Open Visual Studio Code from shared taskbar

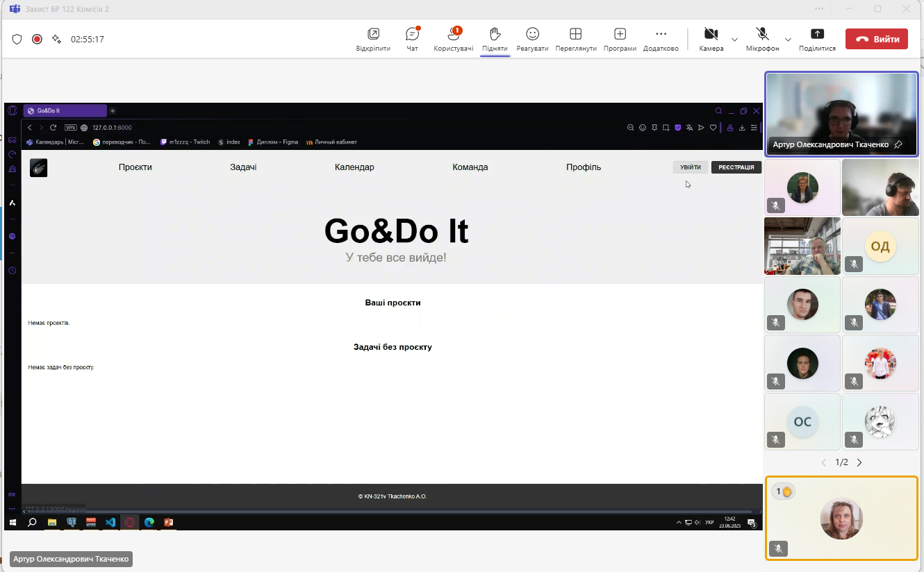[110, 522]
